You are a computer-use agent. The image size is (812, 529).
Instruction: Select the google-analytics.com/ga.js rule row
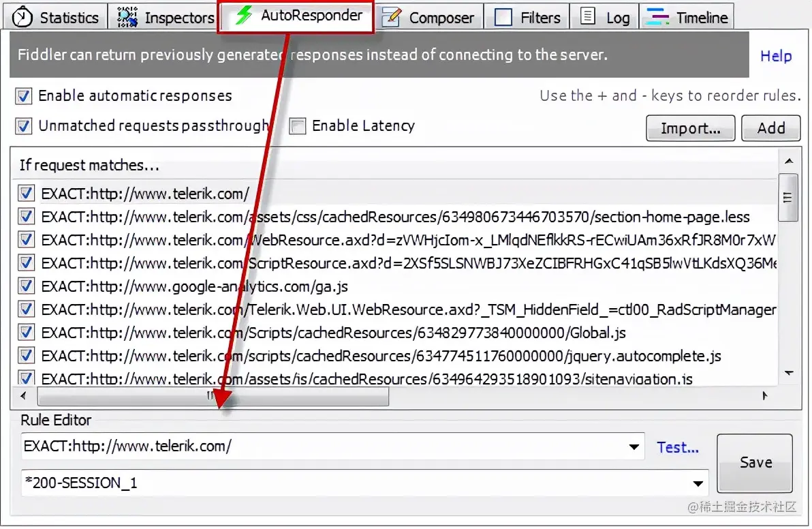point(396,286)
